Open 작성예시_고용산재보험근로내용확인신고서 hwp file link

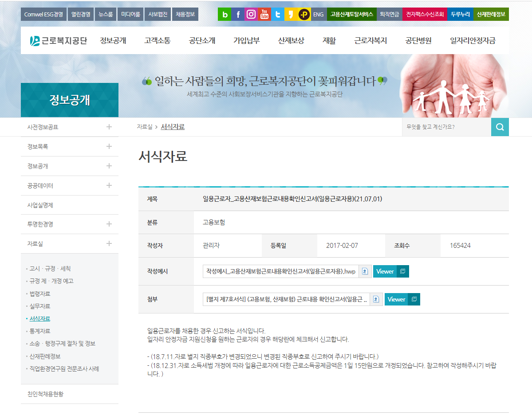[280, 271]
